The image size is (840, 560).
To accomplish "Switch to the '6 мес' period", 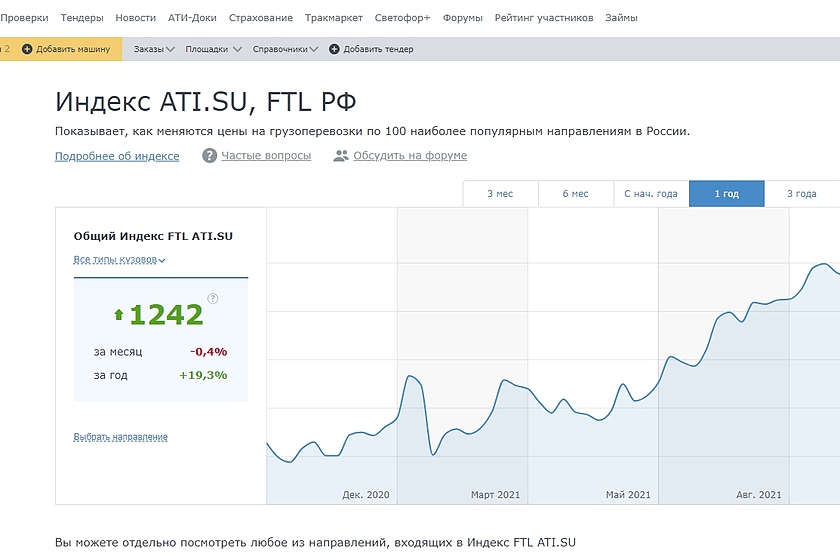I will tap(575, 194).
